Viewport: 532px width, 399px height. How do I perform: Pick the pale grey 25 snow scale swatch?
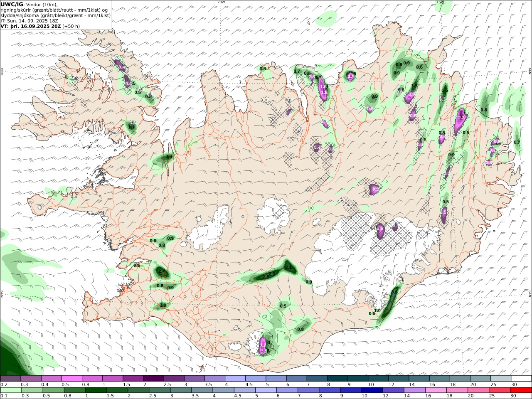click(501, 379)
